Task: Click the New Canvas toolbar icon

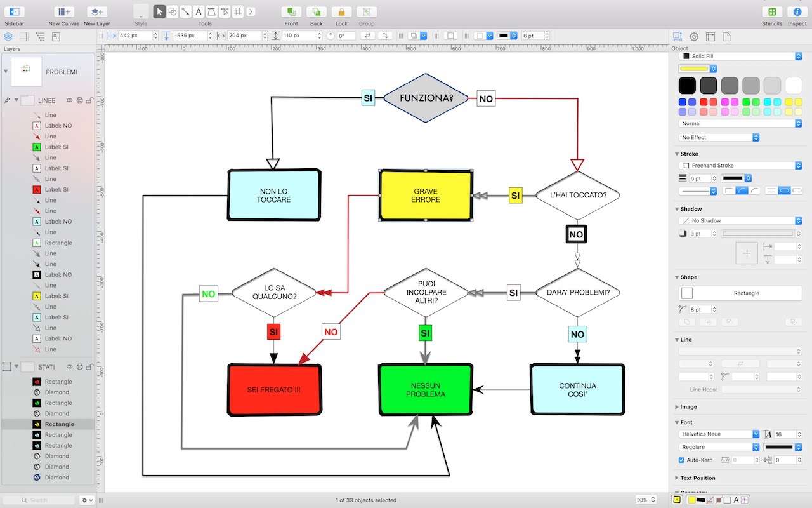Action: click(63, 11)
